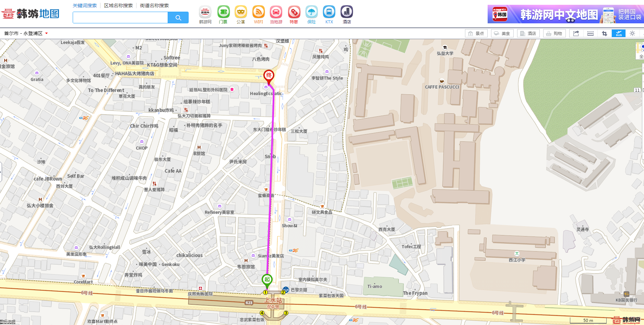
Task: Switch to the 街道名称搜索 tab
Action: (x=154, y=5)
